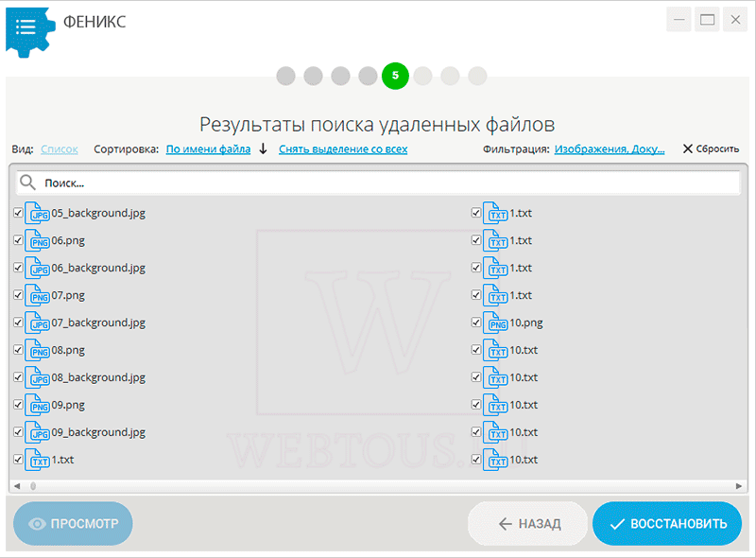Select file name 09.png
This screenshot has width=756, height=558.
(68, 405)
